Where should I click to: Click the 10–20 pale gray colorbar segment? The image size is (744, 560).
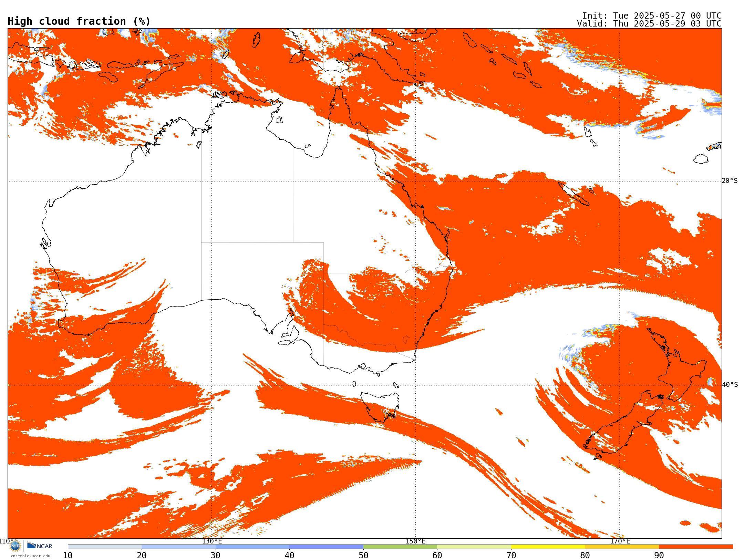(105, 547)
